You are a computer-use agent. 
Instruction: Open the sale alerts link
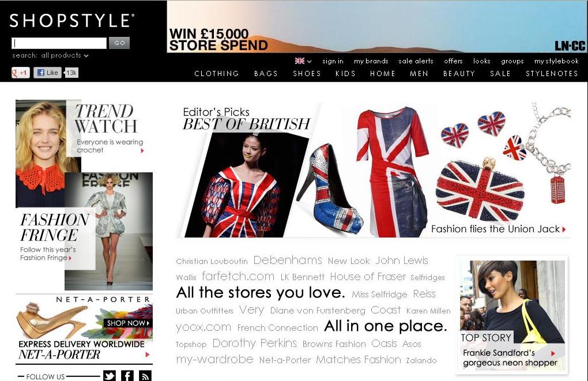416,61
